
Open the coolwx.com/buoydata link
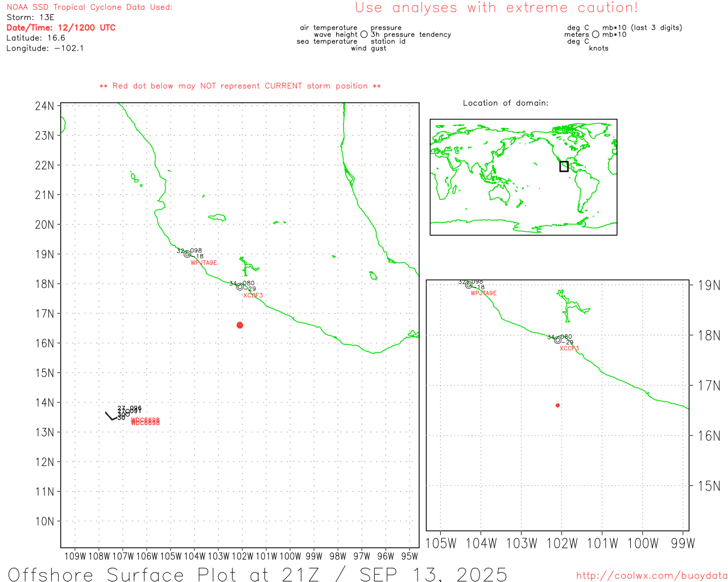[651, 575]
